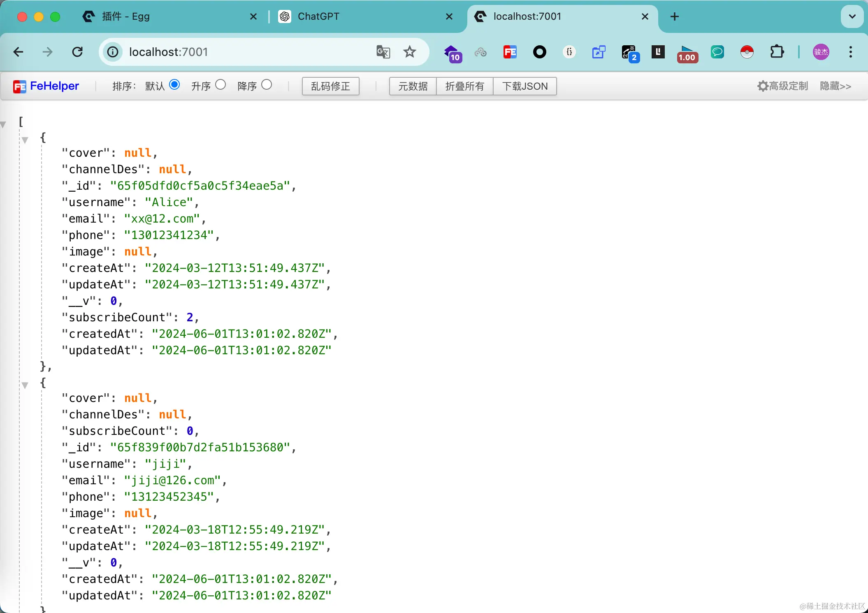Screen dimensions: 868x613
Task: Collapse the Alice object node
Action: [x=25, y=140]
